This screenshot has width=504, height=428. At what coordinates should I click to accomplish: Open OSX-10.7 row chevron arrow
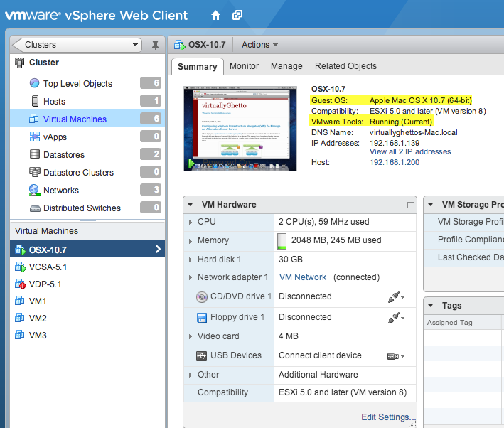click(x=158, y=249)
